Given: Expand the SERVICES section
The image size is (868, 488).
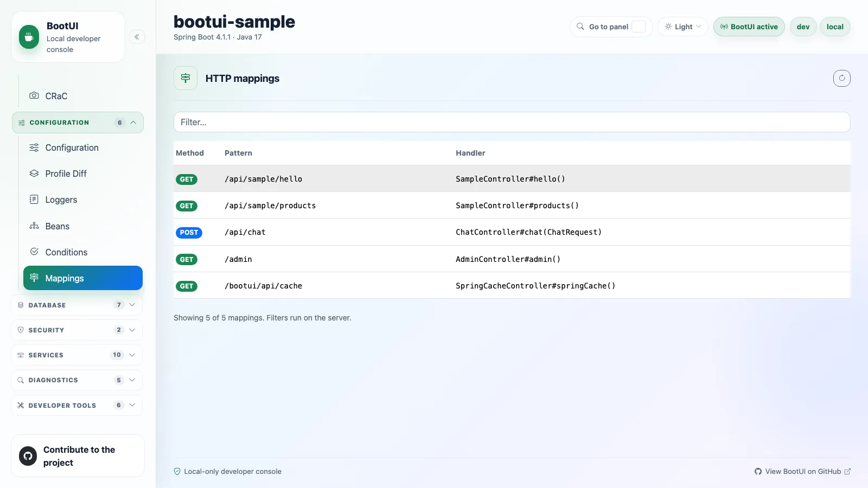Looking at the screenshot, I should [x=76, y=355].
